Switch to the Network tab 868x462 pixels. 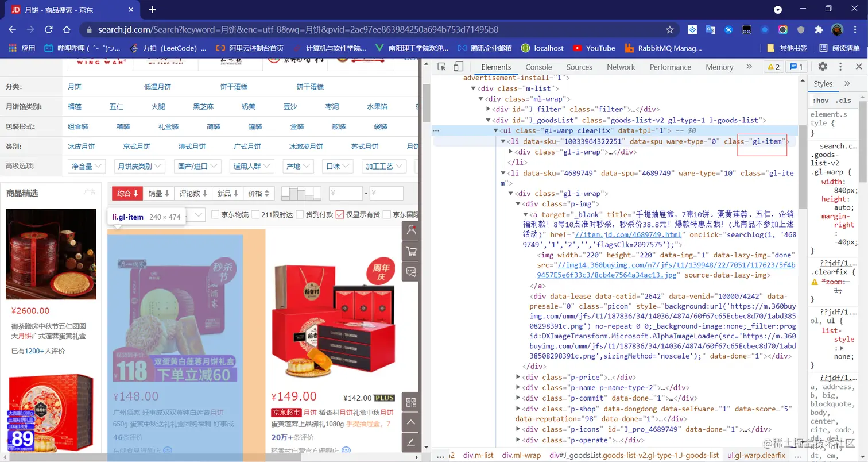pos(621,67)
